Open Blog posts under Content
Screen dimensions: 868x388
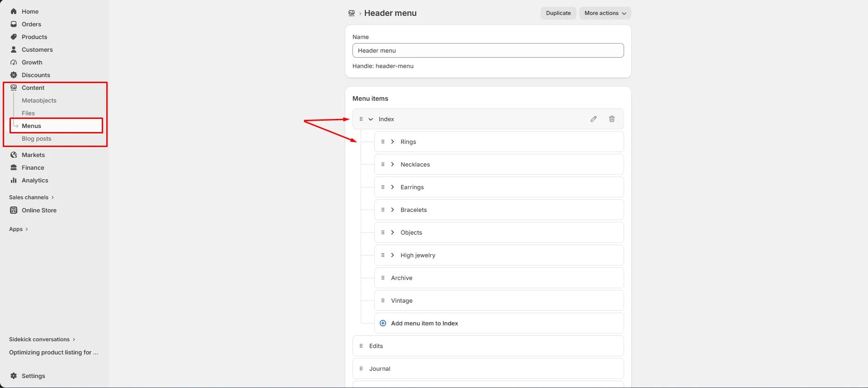[36, 138]
